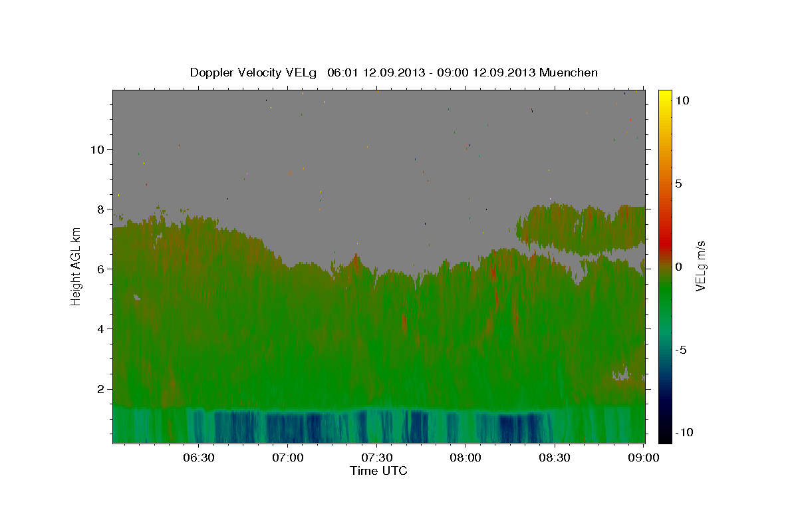Click the colorbar value 10 label

pos(682,100)
